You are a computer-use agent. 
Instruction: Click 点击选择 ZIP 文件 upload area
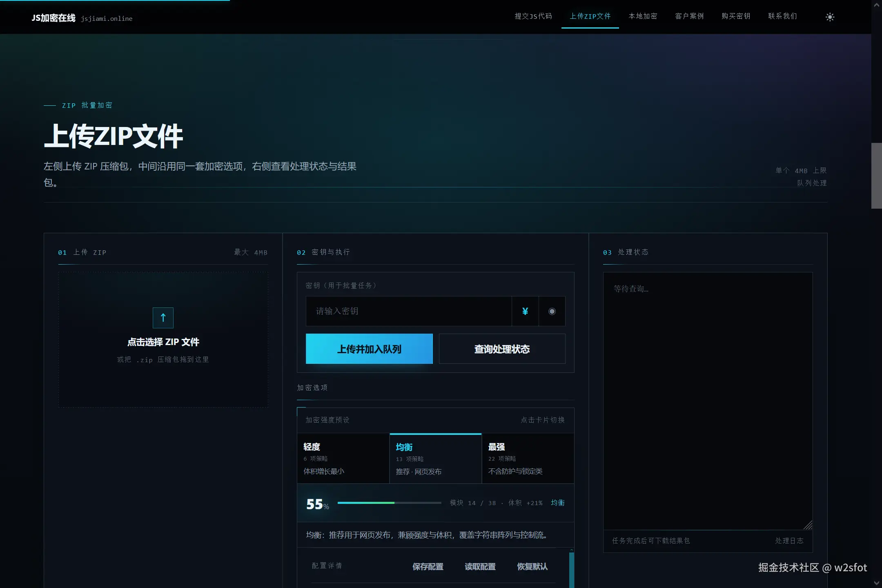tap(163, 340)
